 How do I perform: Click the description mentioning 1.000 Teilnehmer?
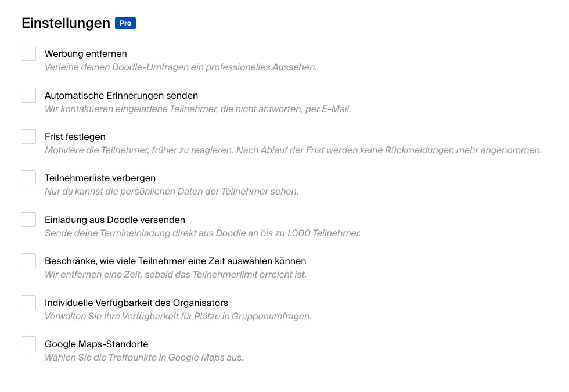[203, 233]
